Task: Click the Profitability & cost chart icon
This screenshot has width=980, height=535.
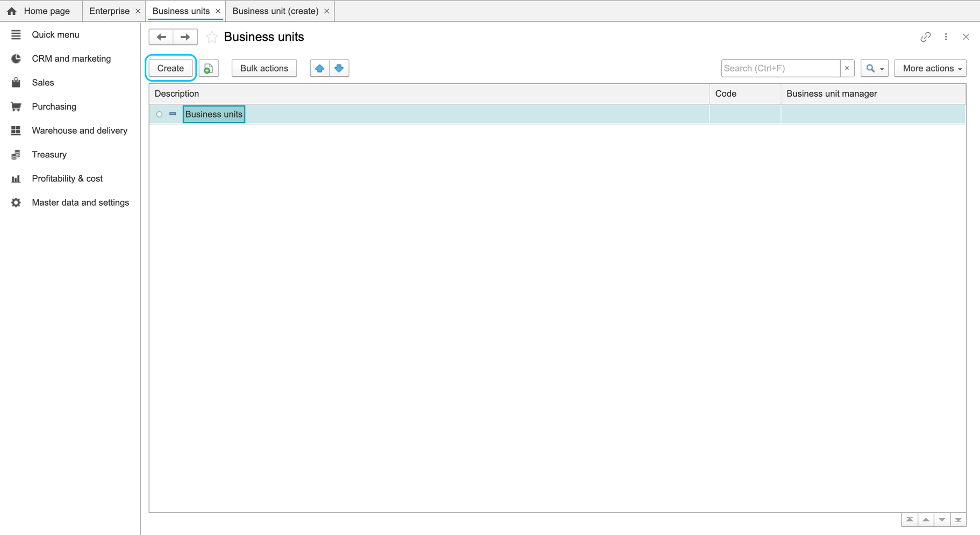Action: [16, 179]
